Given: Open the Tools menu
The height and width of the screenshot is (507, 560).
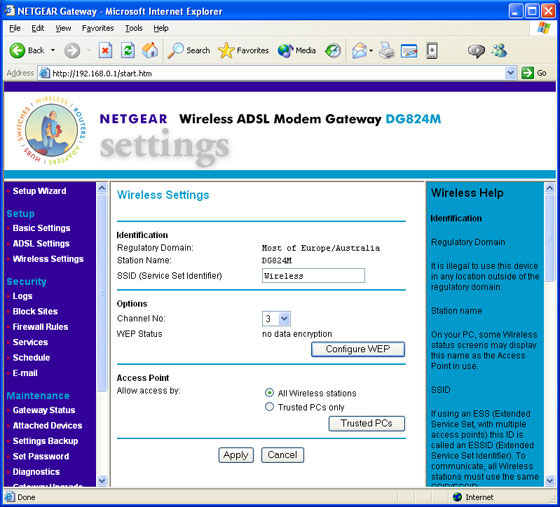Looking at the screenshot, I should point(134,28).
